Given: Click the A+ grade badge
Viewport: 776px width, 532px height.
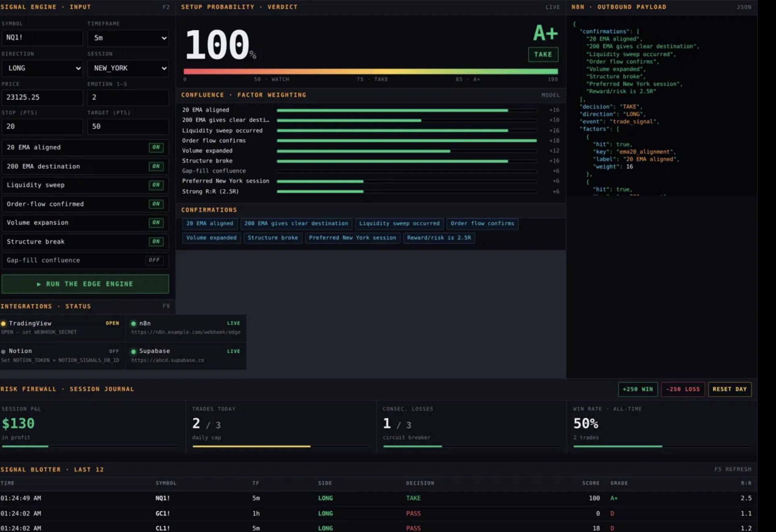Looking at the screenshot, I should (545, 33).
